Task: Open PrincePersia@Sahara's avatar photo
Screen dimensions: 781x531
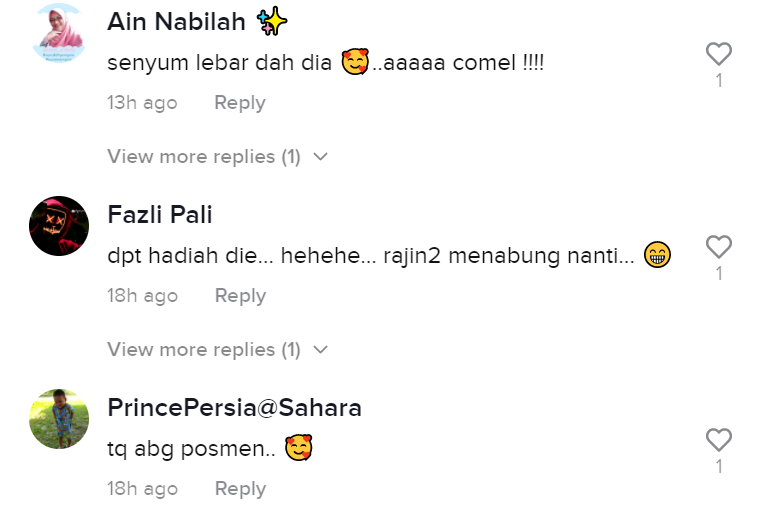Action: 59,419
